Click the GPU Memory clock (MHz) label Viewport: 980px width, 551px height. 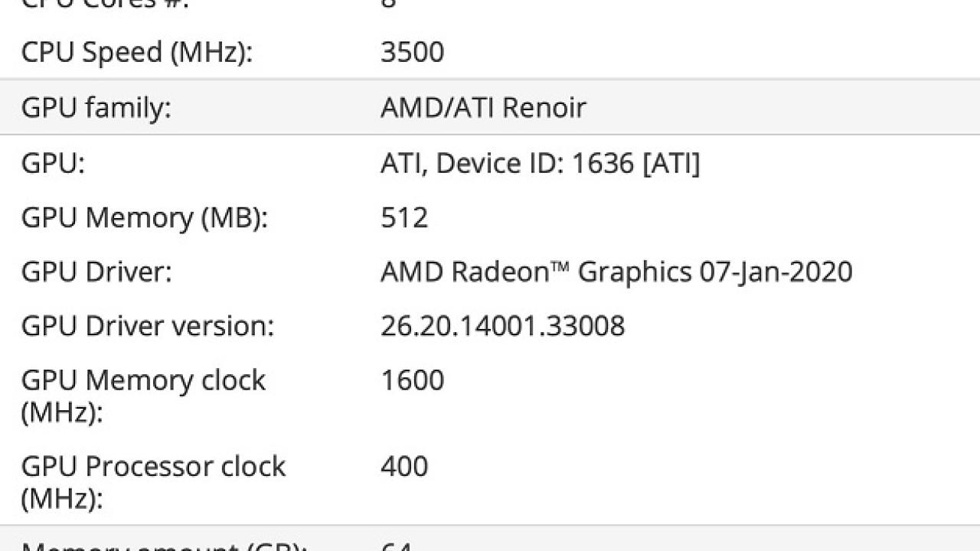[x=143, y=396]
